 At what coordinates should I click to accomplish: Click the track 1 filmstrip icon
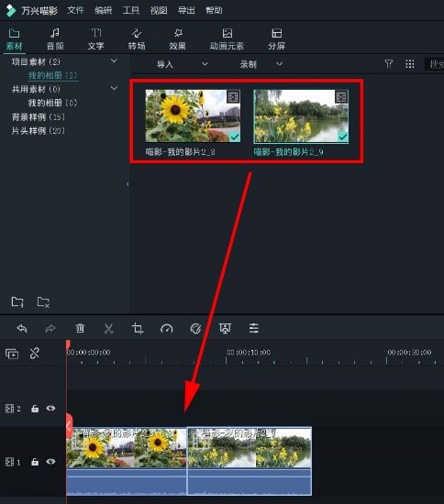(x=10, y=462)
